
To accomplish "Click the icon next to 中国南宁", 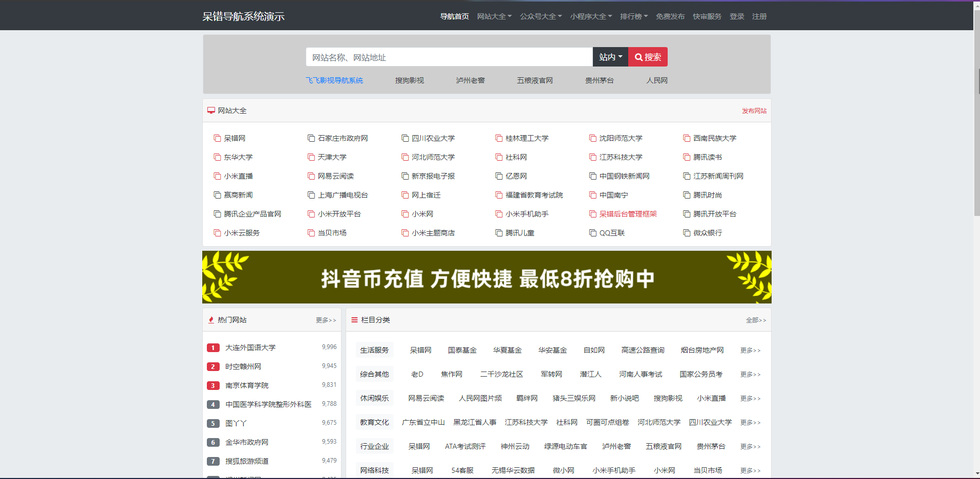I will pos(592,195).
